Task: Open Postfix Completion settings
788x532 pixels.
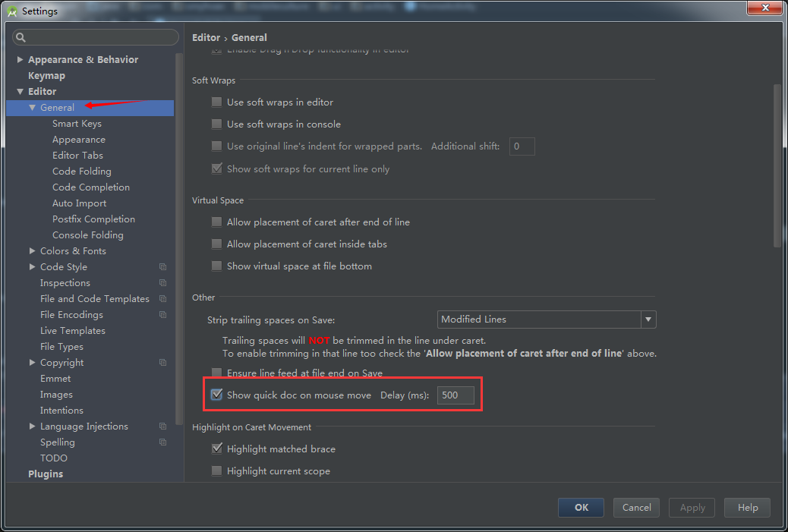Action: (93, 219)
